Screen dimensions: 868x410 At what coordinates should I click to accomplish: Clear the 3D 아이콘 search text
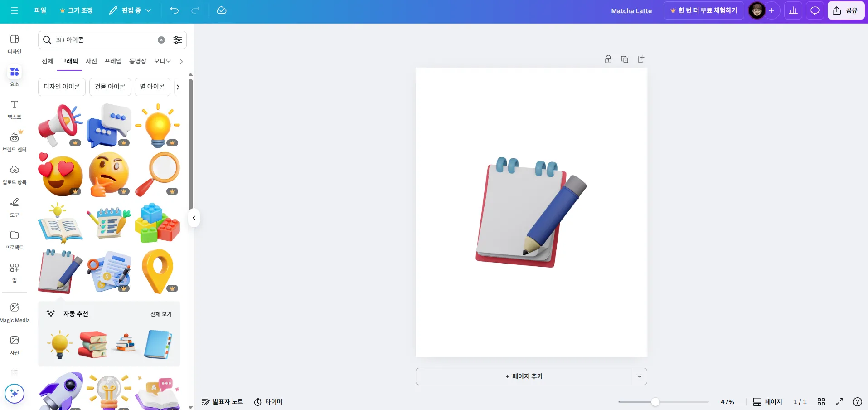pyautogui.click(x=161, y=40)
